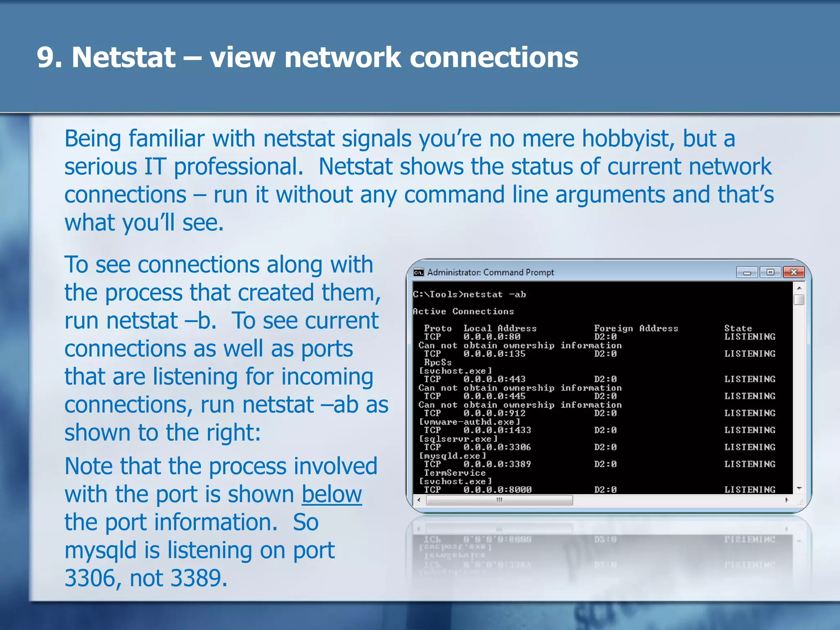Click the 'Proto' column header
Viewport: 840px width, 630px height.
coord(438,328)
